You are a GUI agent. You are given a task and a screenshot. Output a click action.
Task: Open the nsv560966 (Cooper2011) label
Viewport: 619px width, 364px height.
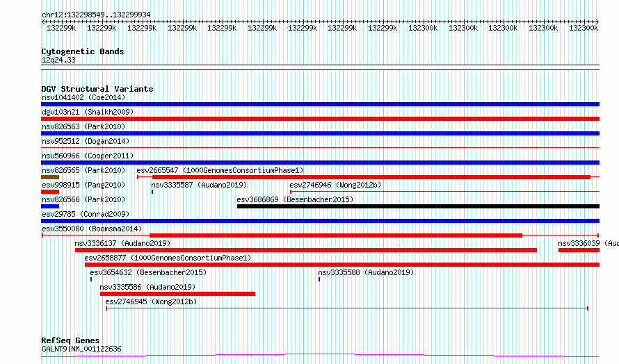pyautogui.click(x=88, y=156)
